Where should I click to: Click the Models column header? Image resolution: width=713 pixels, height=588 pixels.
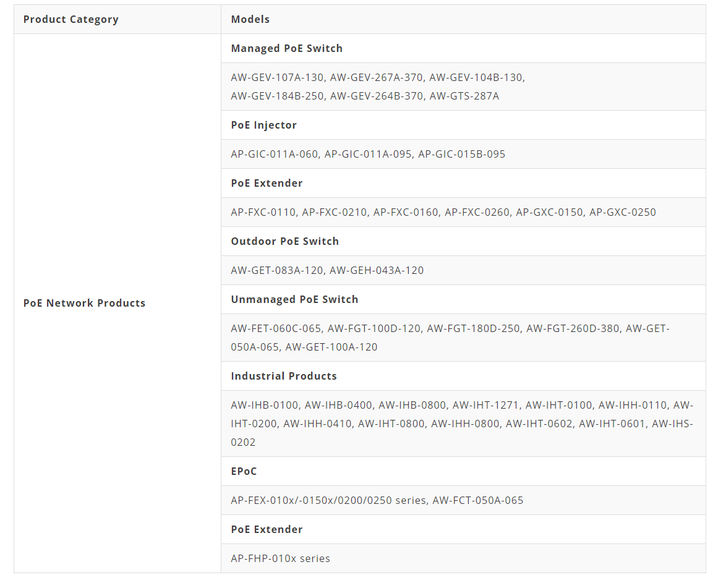pyautogui.click(x=250, y=19)
